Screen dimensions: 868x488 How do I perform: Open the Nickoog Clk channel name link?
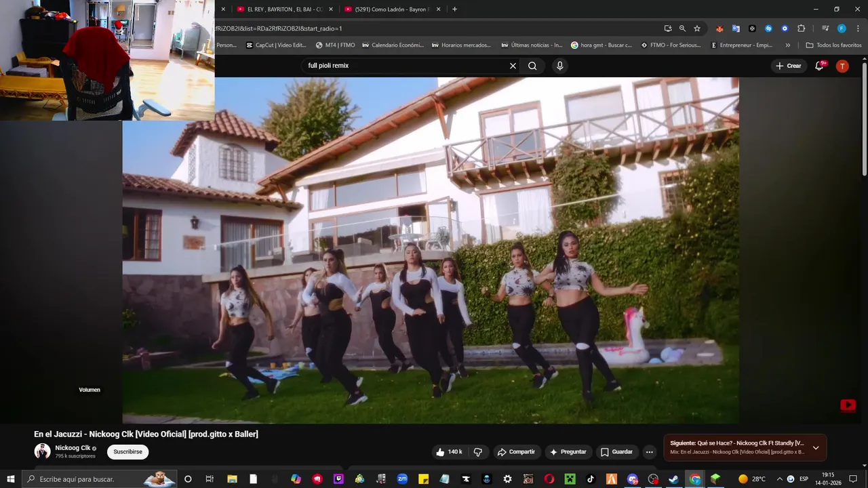[x=73, y=448]
